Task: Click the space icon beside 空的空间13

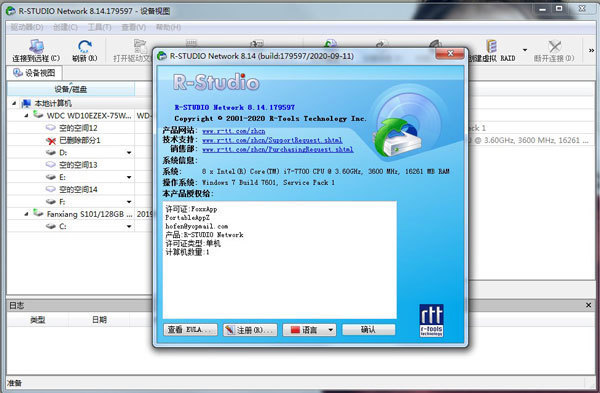Action: point(51,165)
